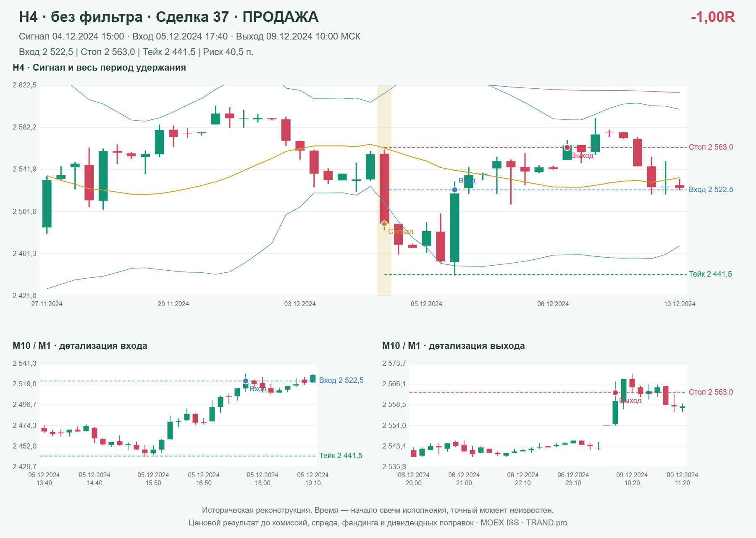This screenshot has height=538, width=756.
Task: Select the red exit dot in exit detail chart
Action: tap(615, 393)
